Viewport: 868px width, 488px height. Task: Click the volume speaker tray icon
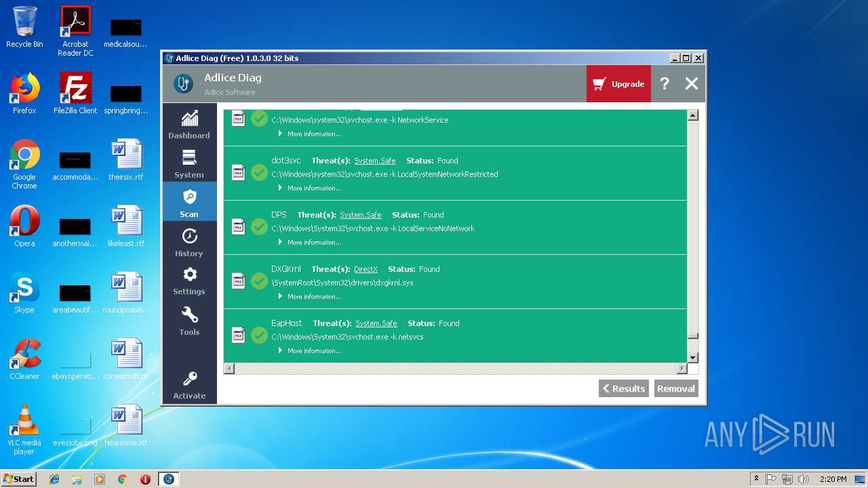click(x=804, y=479)
